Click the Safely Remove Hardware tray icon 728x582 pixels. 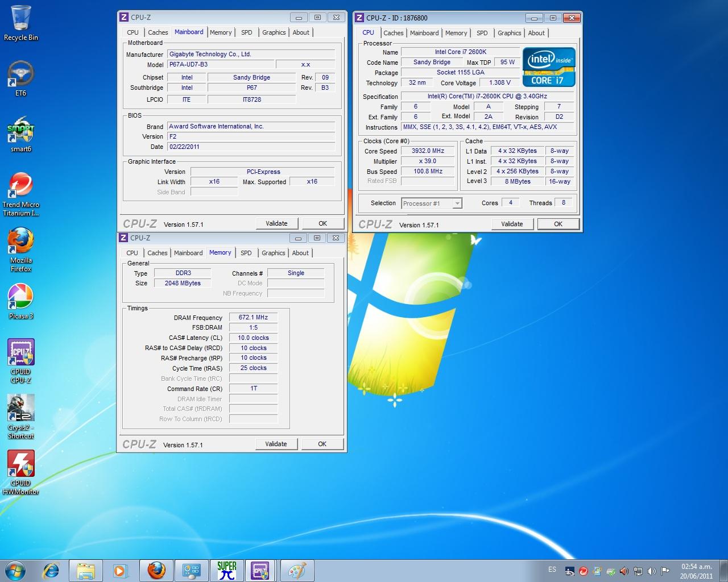click(611, 571)
